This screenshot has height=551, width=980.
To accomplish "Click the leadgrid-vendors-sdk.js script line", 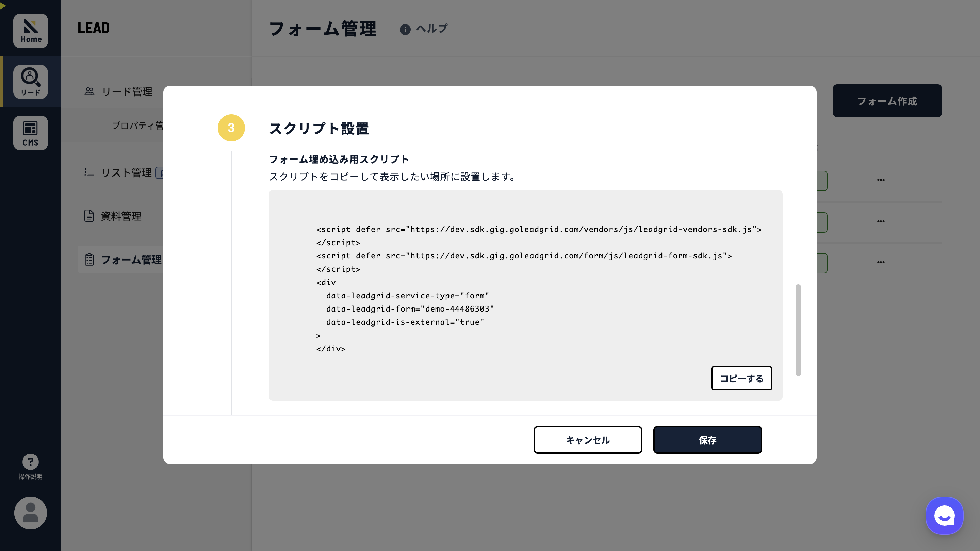I will click(x=539, y=230).
